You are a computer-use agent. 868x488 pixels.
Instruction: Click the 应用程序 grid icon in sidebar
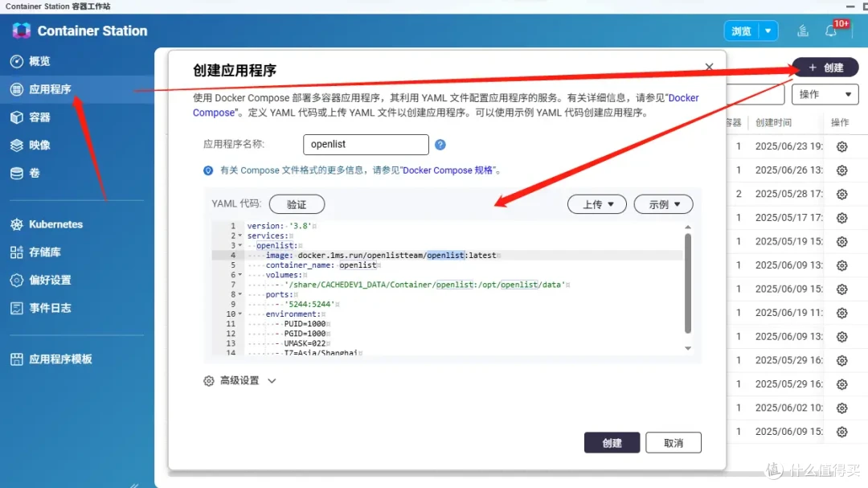click(17, 89)
